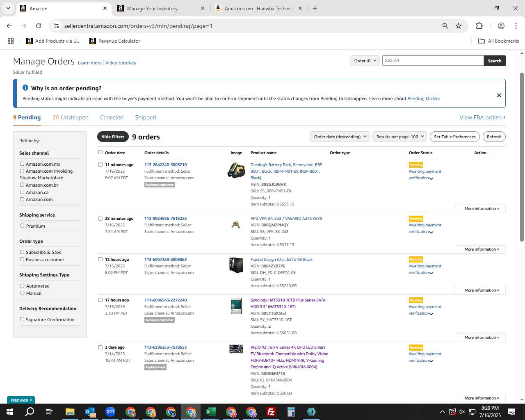The height and width of the screenshot is (420, 525).
Task: Show hidden system tray icons
Action: tap(442, 412)
